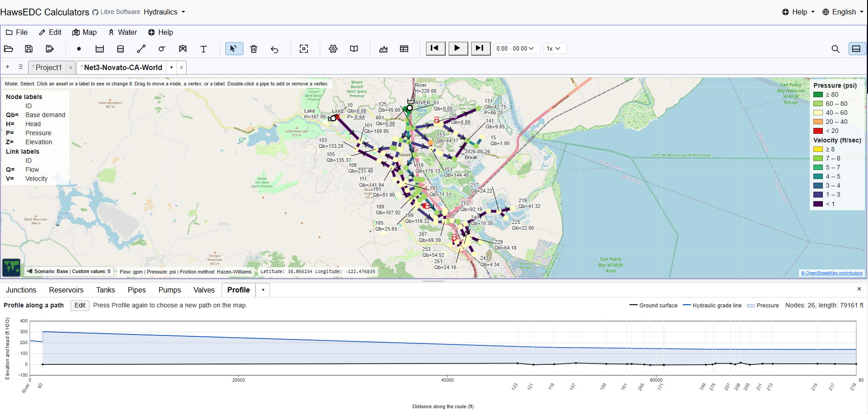868x415 pixels.
Task: Zoom to fit network extent
Action: pyautogui.click(x=304, y=49)
